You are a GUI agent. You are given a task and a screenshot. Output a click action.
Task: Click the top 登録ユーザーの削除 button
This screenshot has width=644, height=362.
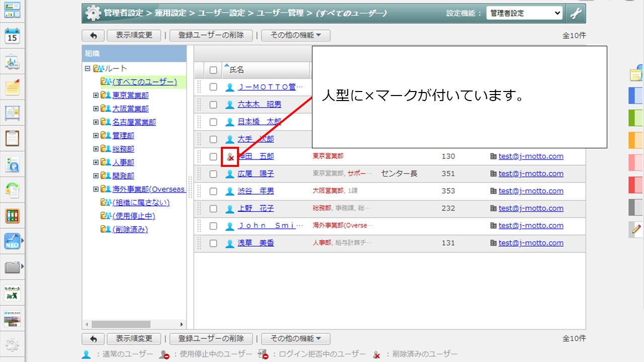pos(211,35)
